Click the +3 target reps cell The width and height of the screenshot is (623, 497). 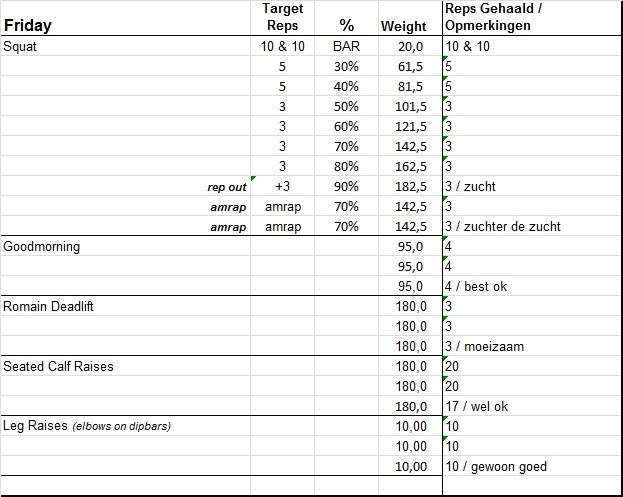pos(283,187)
